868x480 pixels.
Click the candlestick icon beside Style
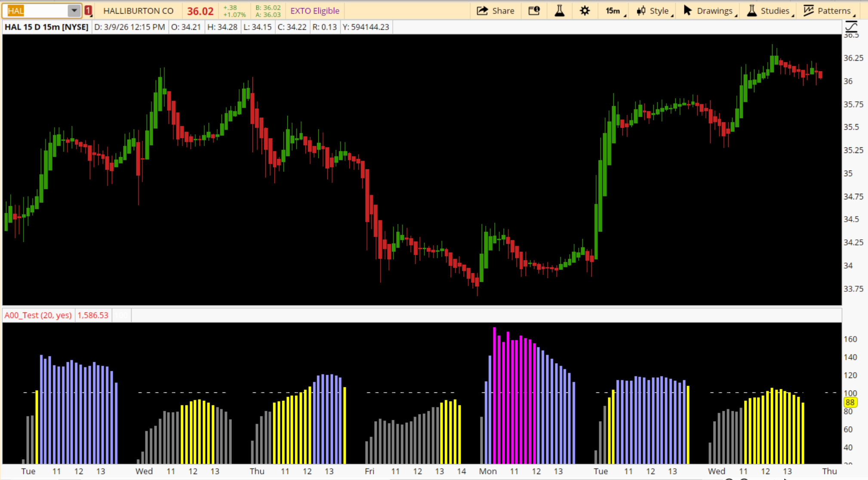pyautogui.click(x=641, y=11)
